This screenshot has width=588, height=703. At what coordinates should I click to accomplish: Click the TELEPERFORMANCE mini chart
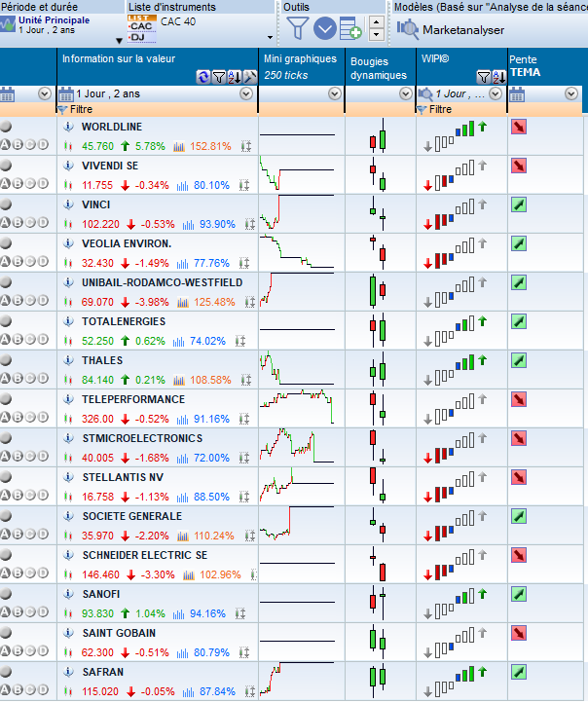(x=297, y=407)
